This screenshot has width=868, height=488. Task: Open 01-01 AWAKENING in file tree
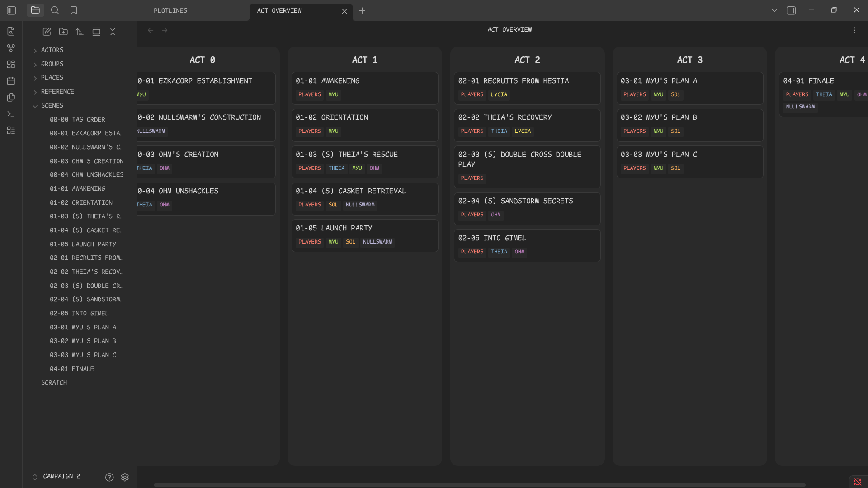coord(77,189)
